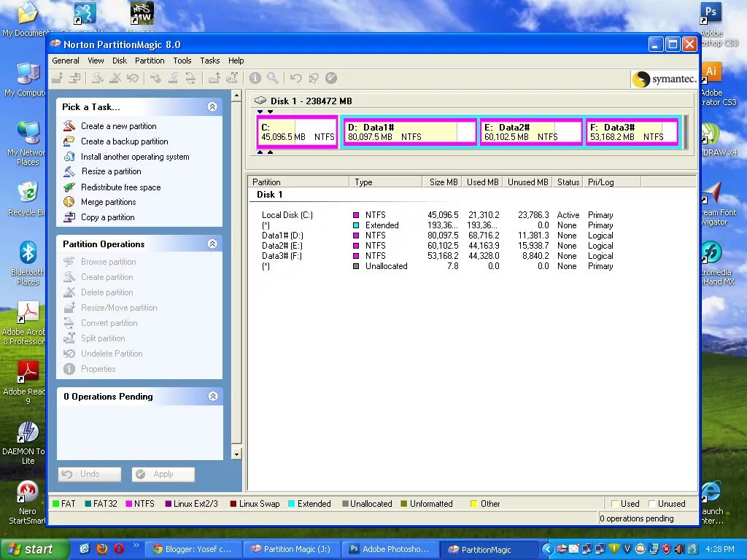Click Delete partition operation icon
This screenshot has width=747, height=560.
pos(69,292)
